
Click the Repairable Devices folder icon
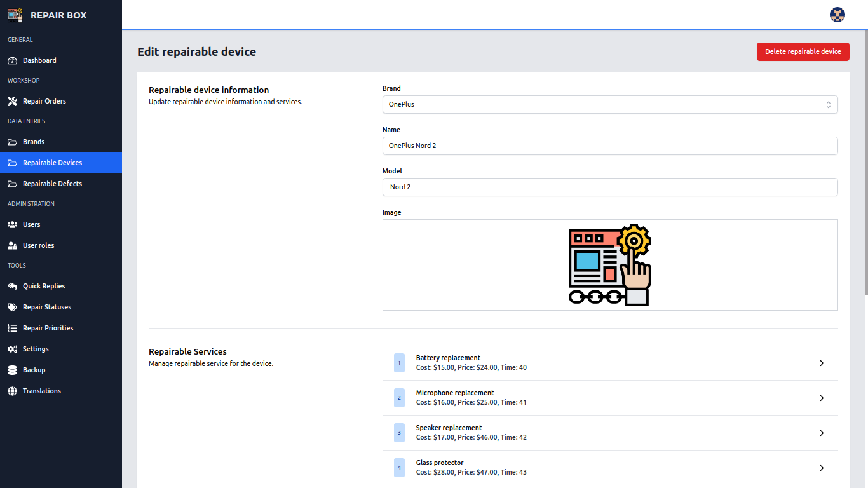click(12, 163)
